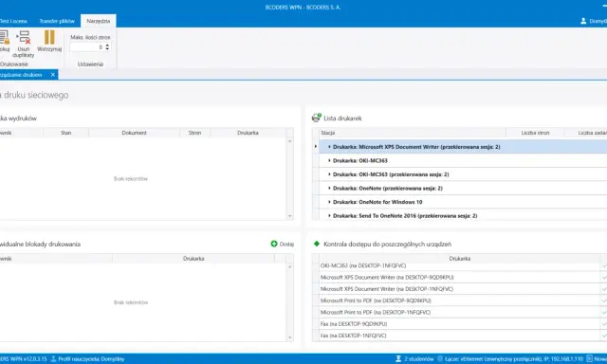Expand Drukarka: OneNote for Windows 10
Viewport: 607px width, 364px height.
(329, 202)
